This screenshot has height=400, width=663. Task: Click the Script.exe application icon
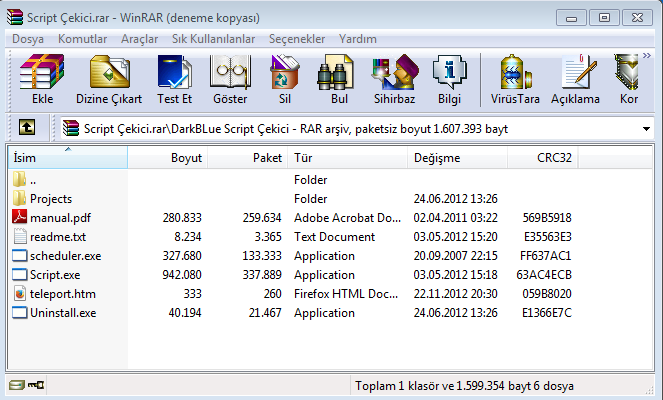pos(19,274)
